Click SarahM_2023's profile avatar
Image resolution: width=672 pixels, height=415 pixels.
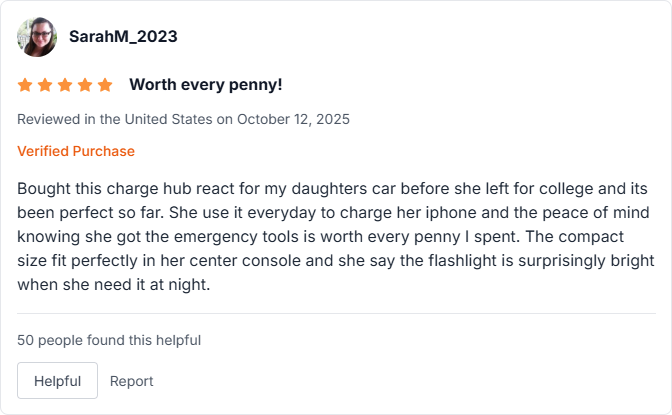(37, 37)
